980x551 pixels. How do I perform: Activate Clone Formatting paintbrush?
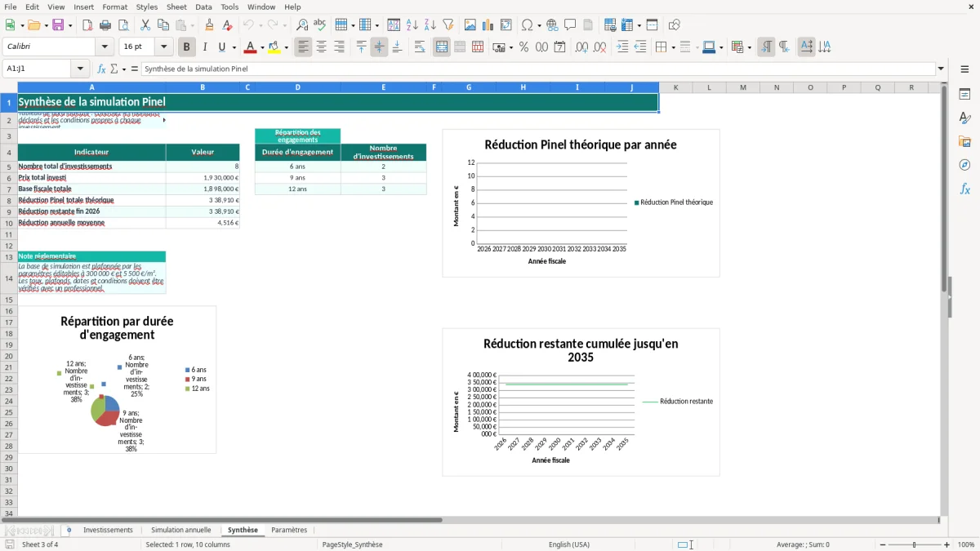(209, 25)
